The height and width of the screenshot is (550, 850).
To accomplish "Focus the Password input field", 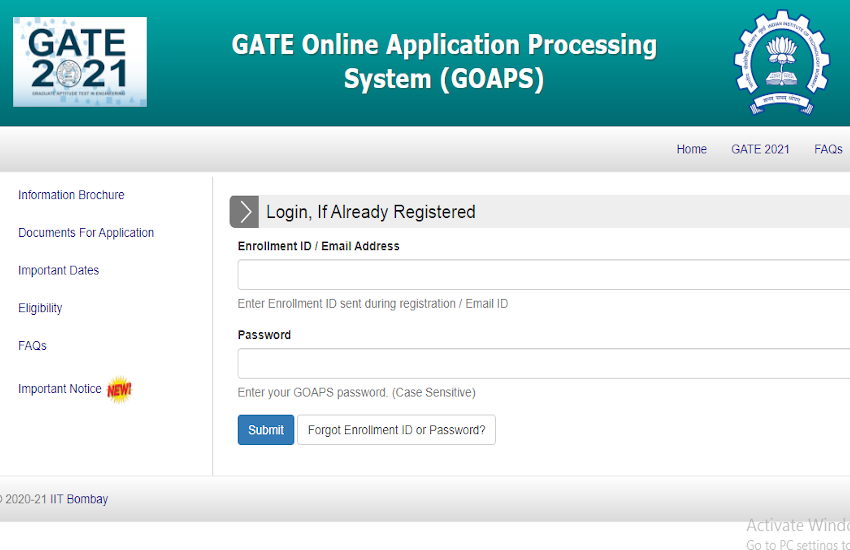I will [x=544, y=364].
